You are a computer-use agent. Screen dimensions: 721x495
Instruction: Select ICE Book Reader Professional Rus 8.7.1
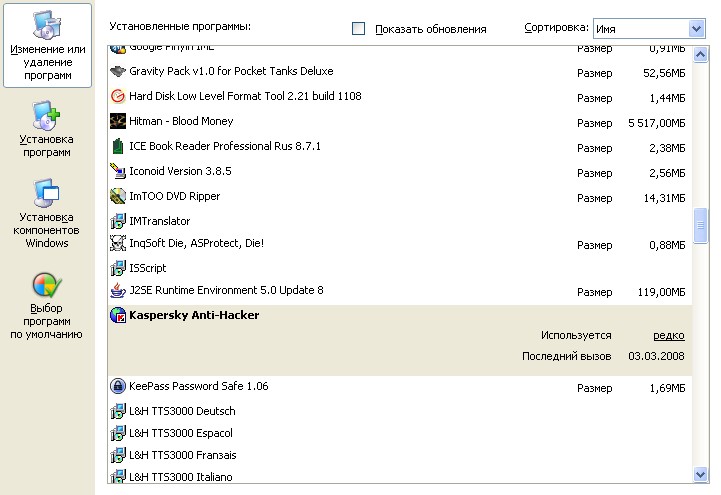(x=400, y=146)
